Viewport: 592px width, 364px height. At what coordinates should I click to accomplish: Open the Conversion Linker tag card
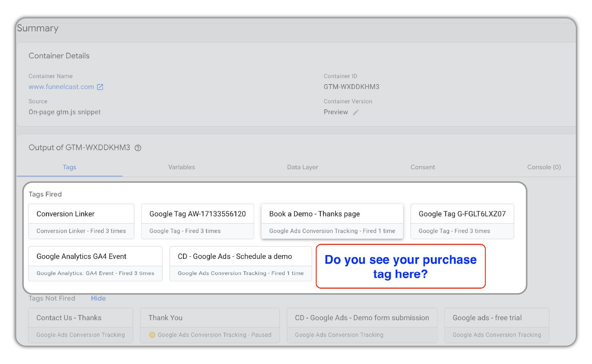[x=81, y=221]
